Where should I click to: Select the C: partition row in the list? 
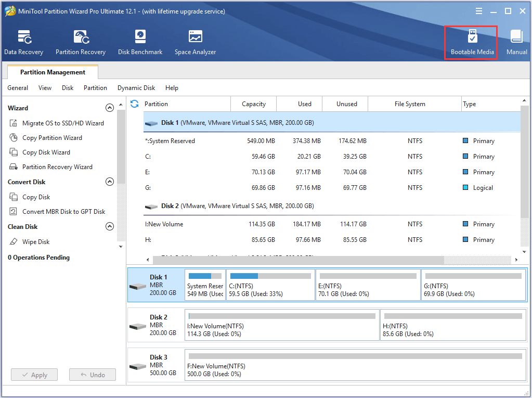coord(332,157)
